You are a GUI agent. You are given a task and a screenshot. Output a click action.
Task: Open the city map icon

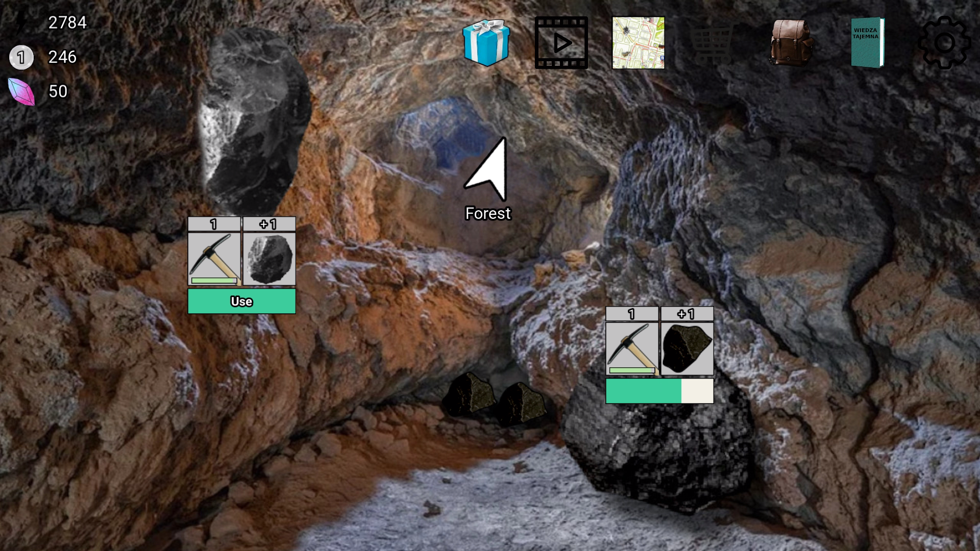(638, 43)
